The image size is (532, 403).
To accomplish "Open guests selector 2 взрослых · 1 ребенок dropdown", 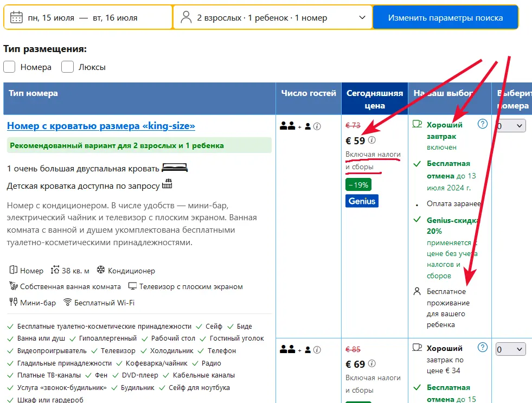I will point(272,17).
